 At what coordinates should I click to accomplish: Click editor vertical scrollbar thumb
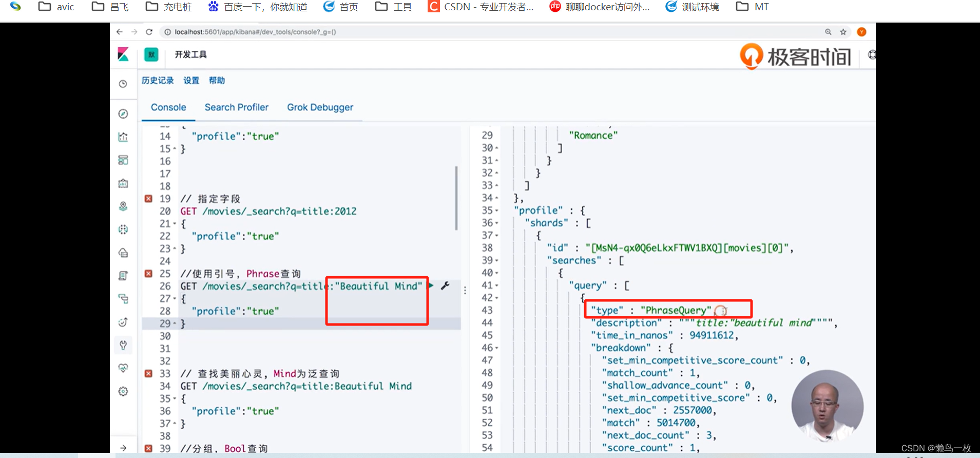[x=456, y=198]
